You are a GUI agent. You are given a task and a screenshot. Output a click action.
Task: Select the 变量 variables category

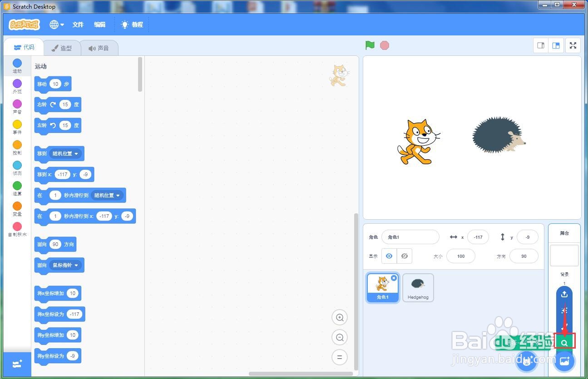(x=17, y=209)
